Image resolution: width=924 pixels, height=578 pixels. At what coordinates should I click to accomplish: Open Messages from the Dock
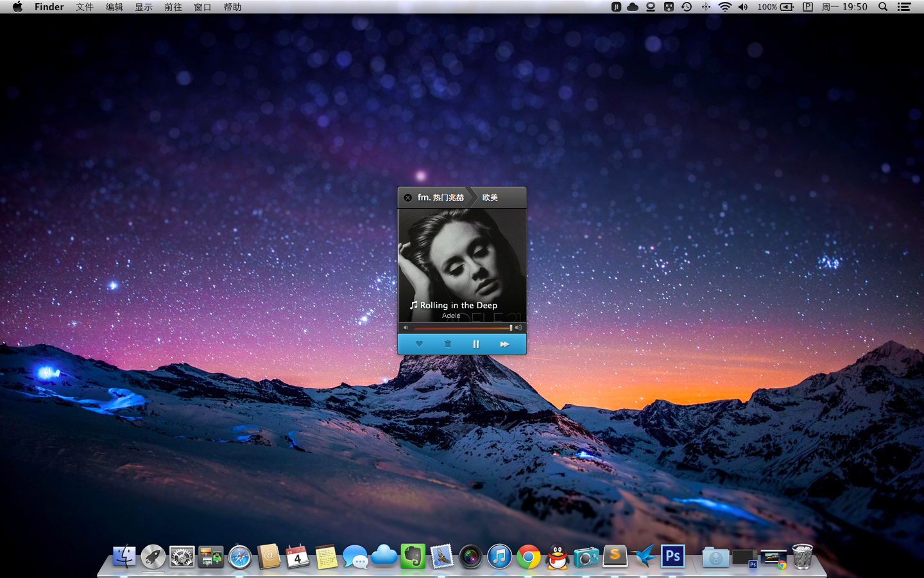click(x=355, y=557)
